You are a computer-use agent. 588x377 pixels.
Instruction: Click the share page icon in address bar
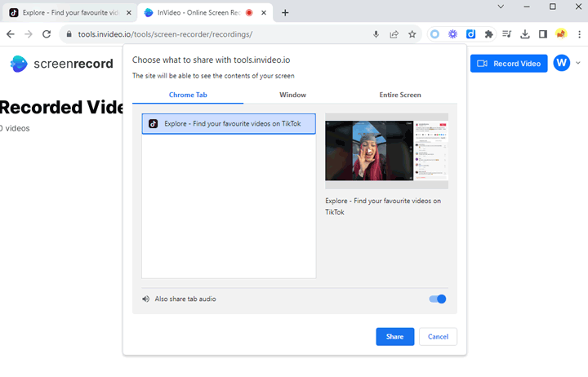pyautogui.click(x=394, y=34)
